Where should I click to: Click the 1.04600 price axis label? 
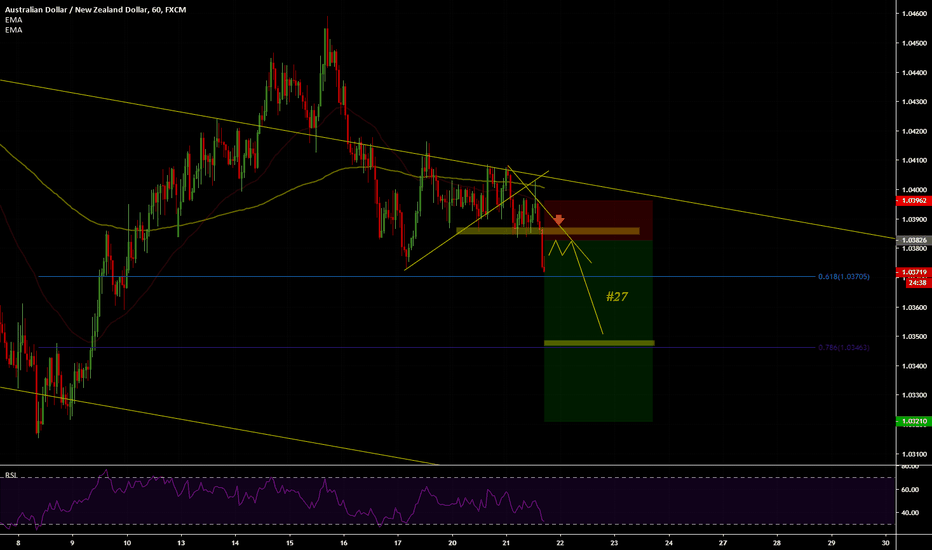pyautogui.click(x=916, y=13)
